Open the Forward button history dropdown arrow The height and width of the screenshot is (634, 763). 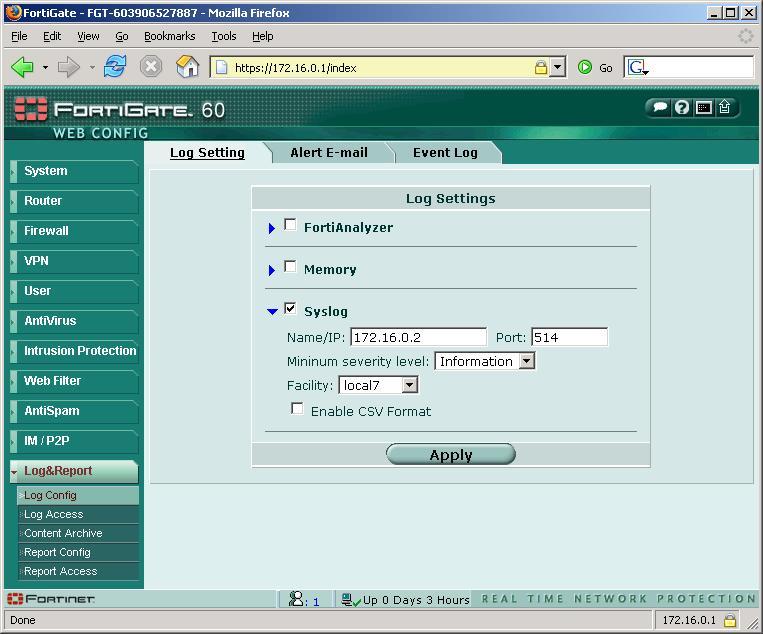click(x=92, y=67)
